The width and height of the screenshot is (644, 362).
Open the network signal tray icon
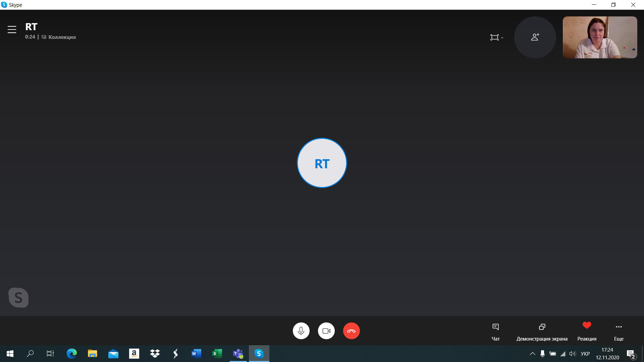point(562,354)
